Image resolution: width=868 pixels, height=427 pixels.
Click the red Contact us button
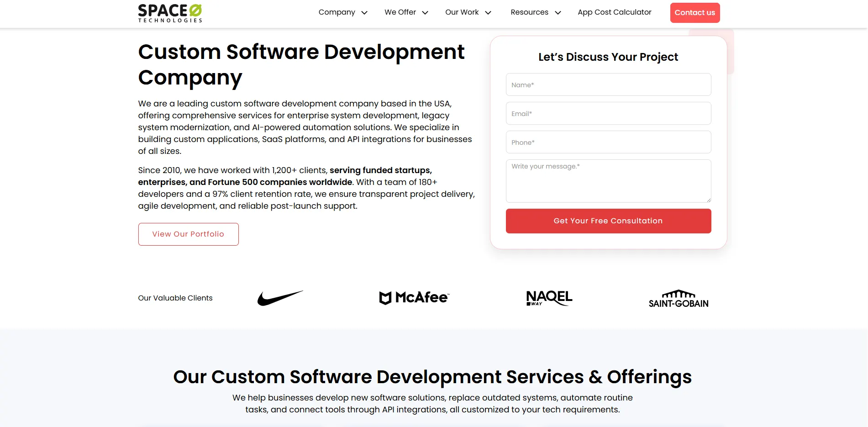coord(695,13)
